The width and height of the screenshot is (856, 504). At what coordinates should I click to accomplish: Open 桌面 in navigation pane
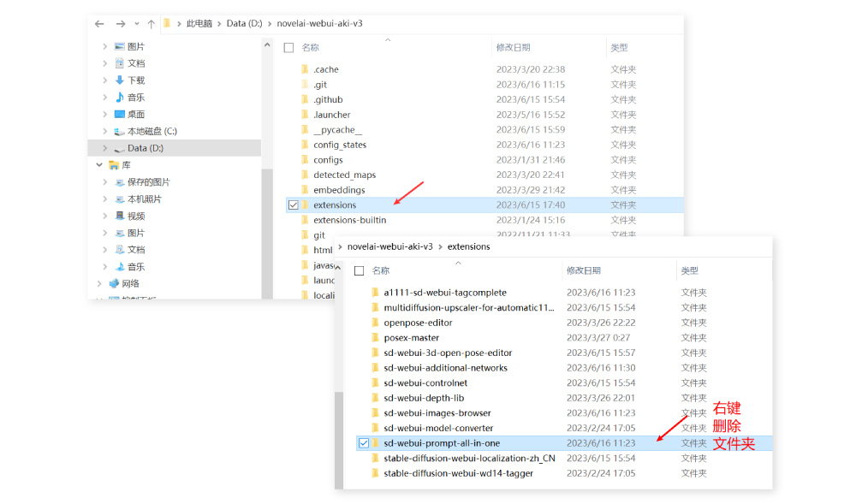136,114
